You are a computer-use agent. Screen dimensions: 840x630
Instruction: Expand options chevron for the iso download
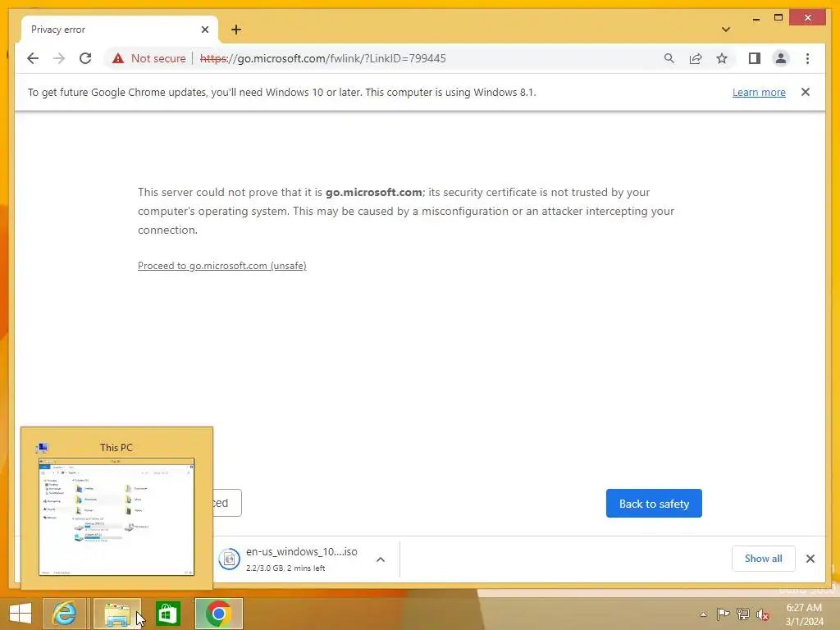pyautogui.click(x=381, y=559)
